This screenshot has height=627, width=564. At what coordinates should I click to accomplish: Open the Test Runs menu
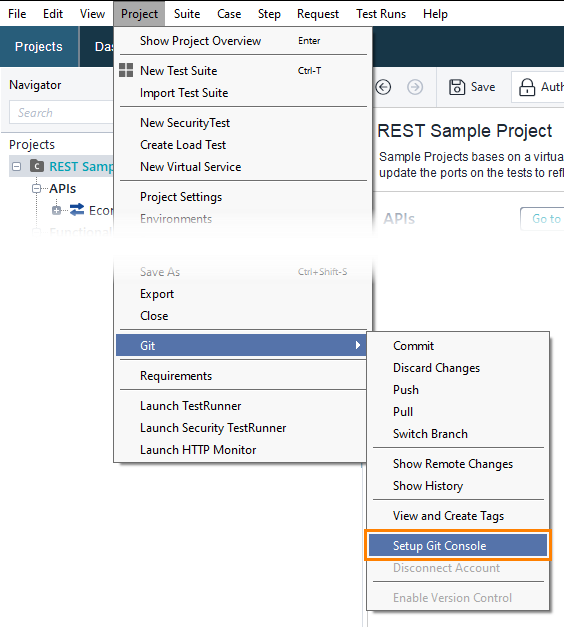(381, 14)
